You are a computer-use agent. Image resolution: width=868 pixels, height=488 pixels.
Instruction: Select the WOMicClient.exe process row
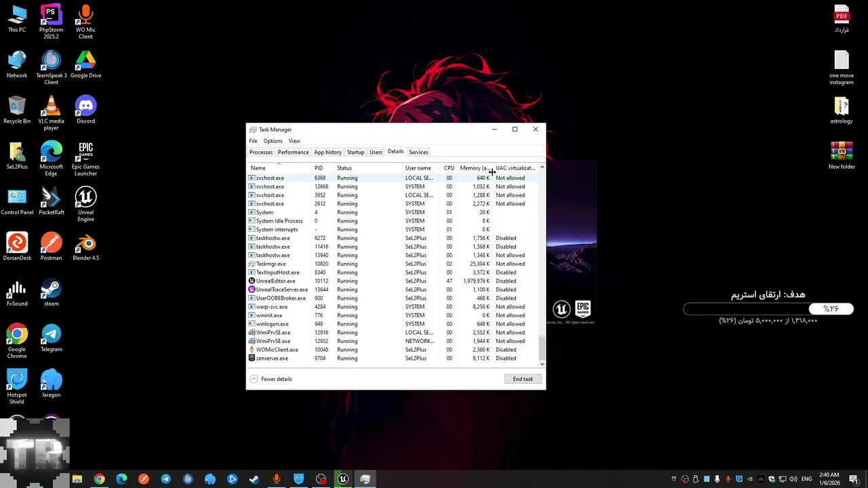click(393, 350)
